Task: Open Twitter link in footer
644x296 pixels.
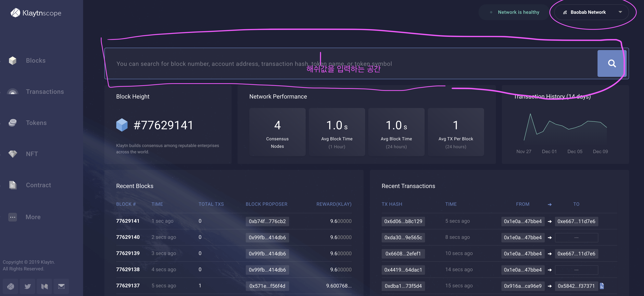Action: click(28, 286)
